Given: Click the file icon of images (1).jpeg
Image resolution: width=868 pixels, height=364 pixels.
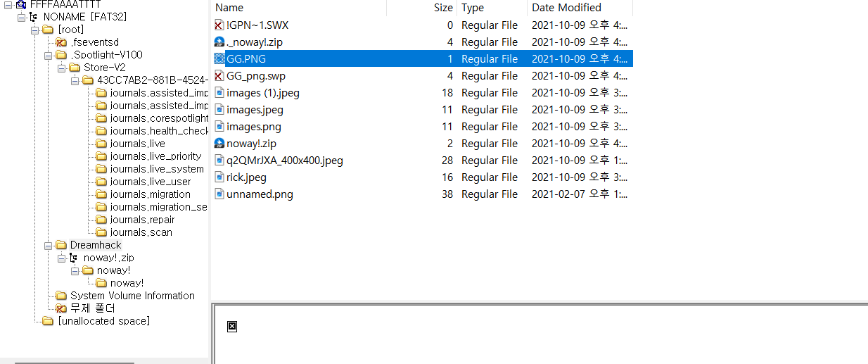Looking at the screenshot, I should point(219,93).
